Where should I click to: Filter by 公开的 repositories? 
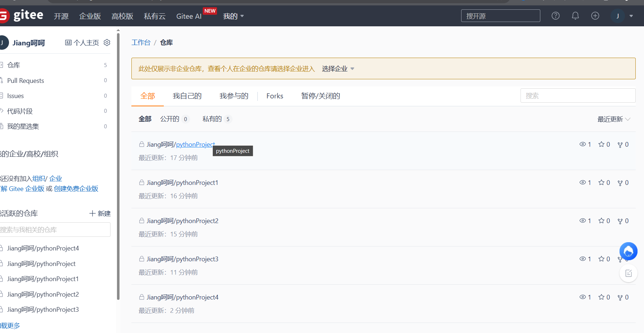click(174, 119)
